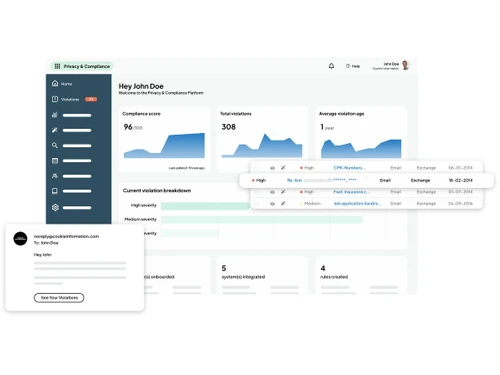Image resolution: width=500 pixels, height=375 pixels.
Task: Select the settings gear sidebar icon
Action: tap(55, 207)
